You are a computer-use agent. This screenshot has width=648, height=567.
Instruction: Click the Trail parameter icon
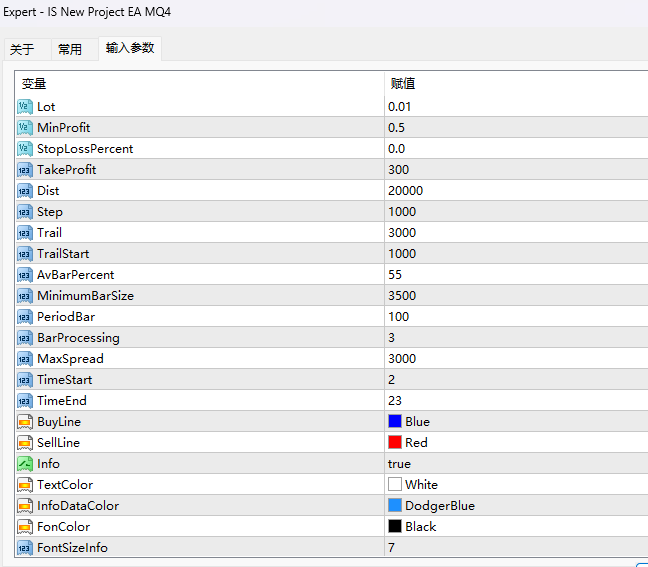pyautogui.click(x=25, y=233)
